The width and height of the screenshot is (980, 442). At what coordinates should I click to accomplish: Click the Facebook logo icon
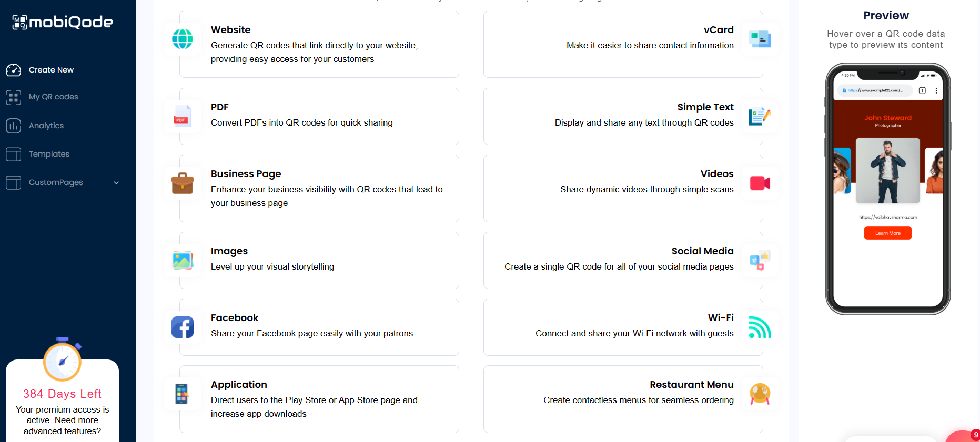(183, 327)
